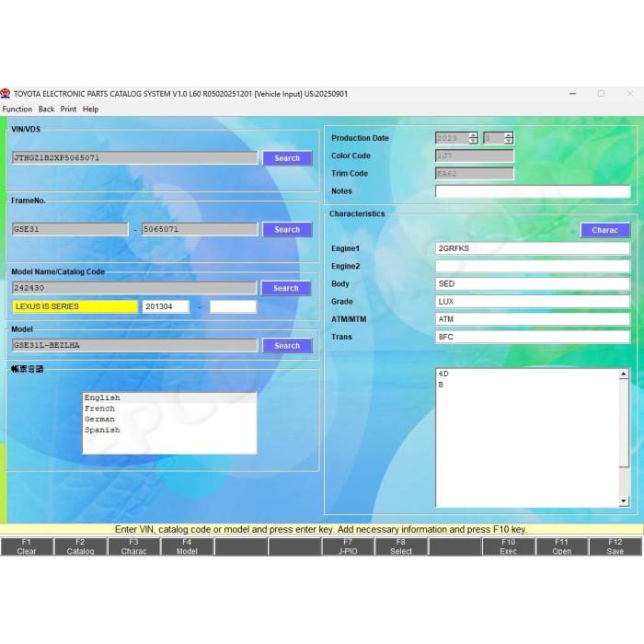Select German in language list
644x644 pixels.
click(169, 420)
